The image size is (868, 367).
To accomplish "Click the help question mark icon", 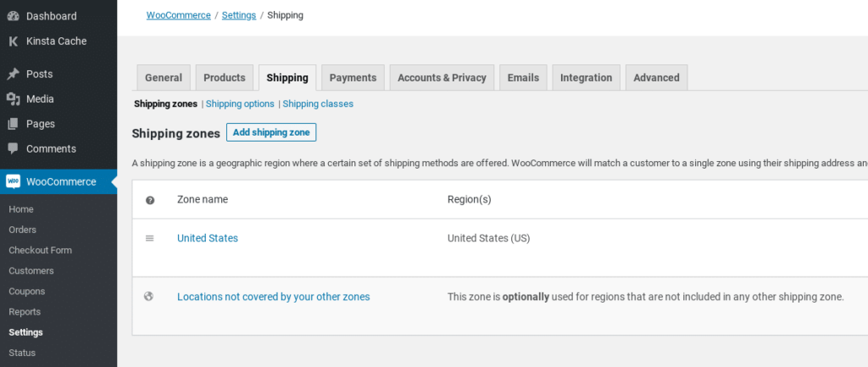I will 150,200.
